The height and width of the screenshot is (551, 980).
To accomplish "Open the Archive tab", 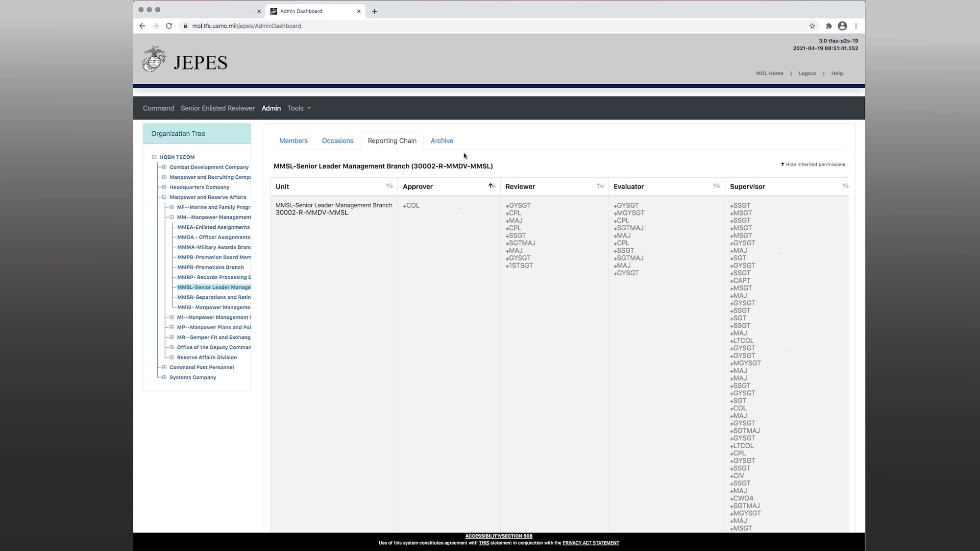I will point(441,141).
